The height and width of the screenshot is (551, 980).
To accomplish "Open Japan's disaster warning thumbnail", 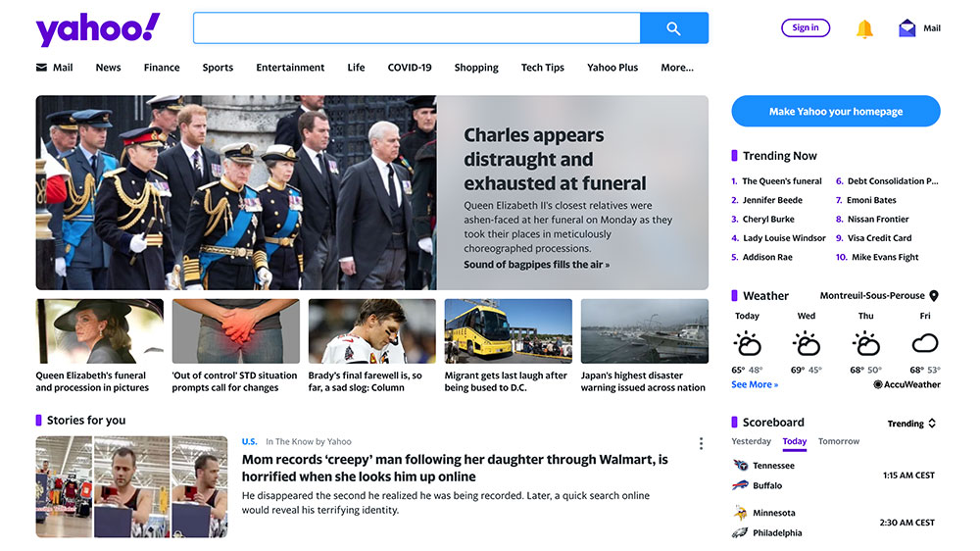I will click(645, 330).
